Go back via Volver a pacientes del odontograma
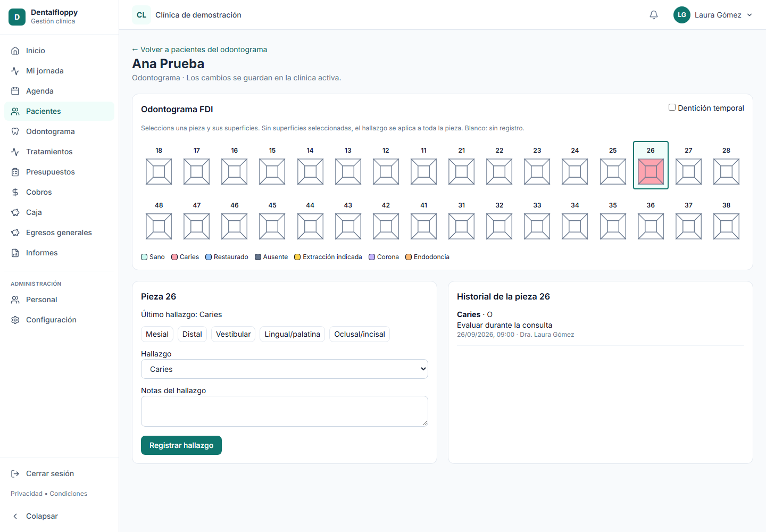 [x=199, y=49]
